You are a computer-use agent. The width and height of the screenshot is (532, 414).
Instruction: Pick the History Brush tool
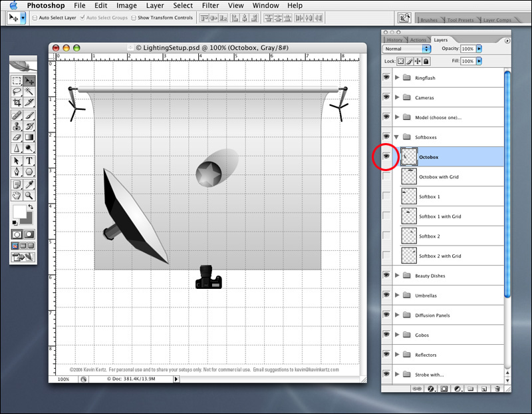tap(29, 126)
